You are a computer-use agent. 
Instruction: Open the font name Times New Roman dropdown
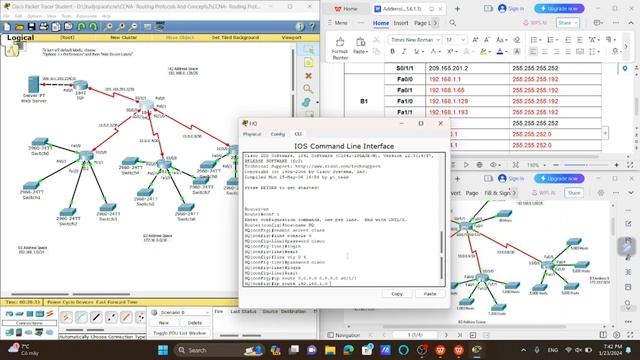pyautogui.click(x=438, y=40)
